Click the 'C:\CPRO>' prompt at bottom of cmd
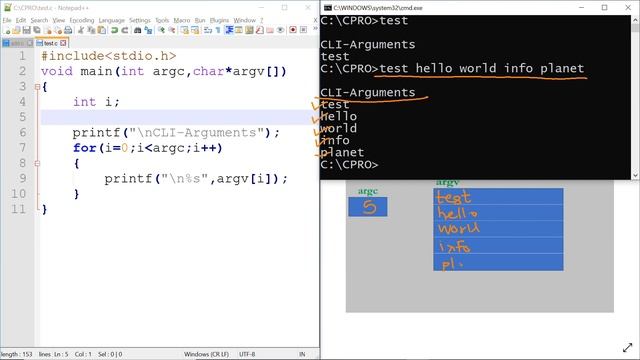Image resolution: width=640 pixels, height=360 pixels. coord(349,164)
